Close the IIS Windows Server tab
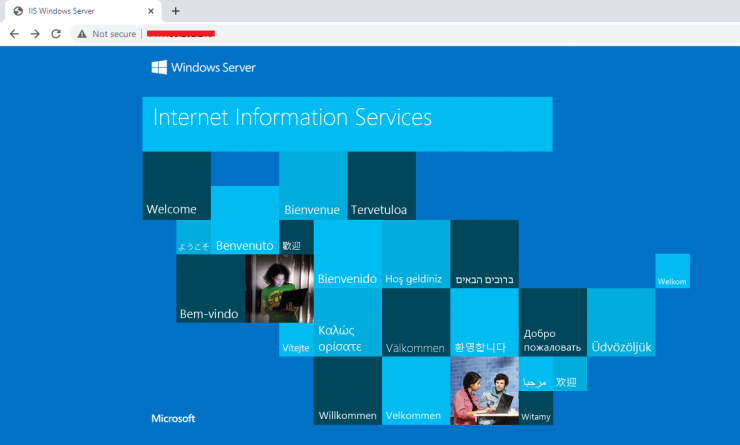This screenshot has height=445, width=740. pos(151,11)
